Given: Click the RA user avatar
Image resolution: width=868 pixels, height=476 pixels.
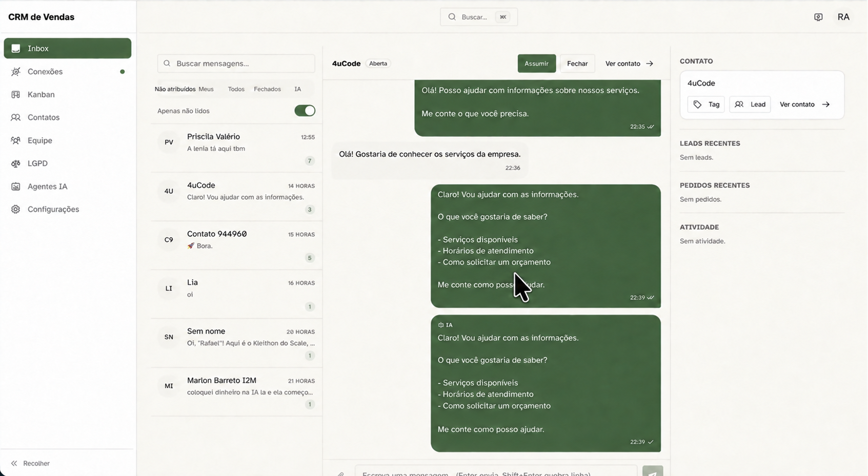Looking at the screenshot, I should pyautogui.click(x=843, y=17).
